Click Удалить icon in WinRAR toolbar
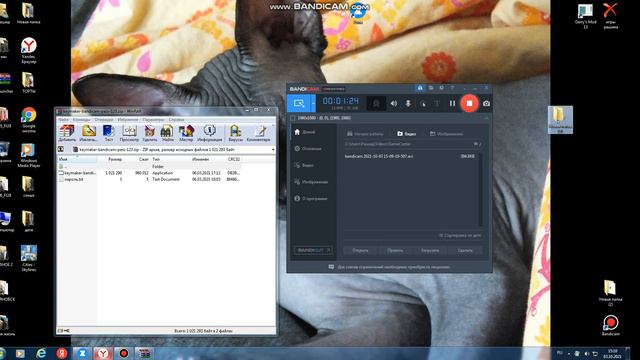This screenshot has width=640, height=360. [x=150, y=133]
